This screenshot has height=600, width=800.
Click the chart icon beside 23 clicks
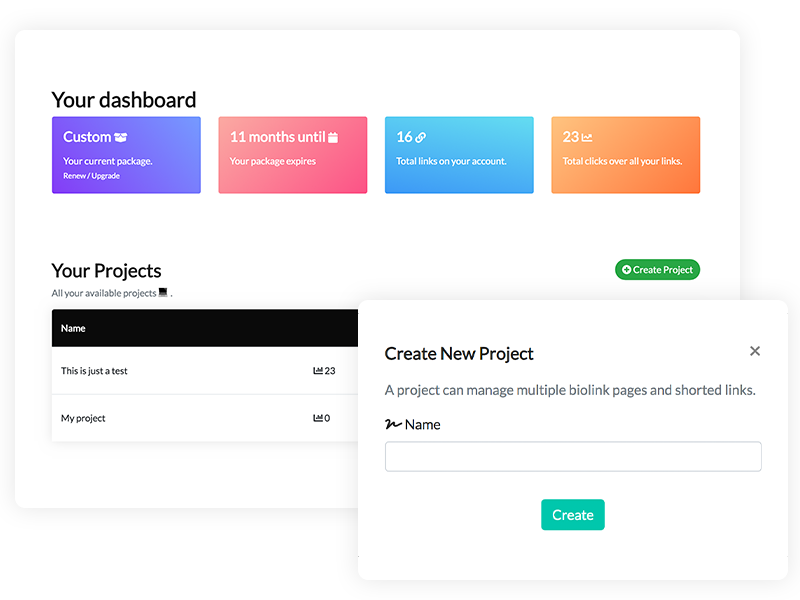(587, 137)
